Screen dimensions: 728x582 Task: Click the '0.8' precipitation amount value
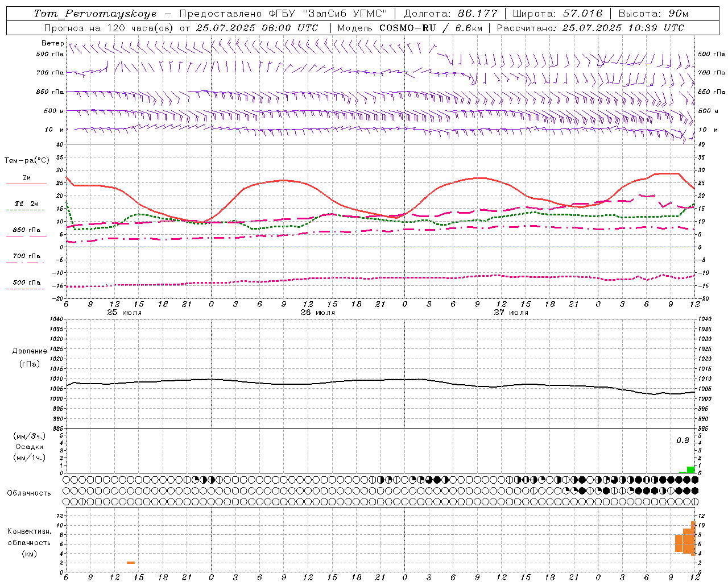pos(682,440)
